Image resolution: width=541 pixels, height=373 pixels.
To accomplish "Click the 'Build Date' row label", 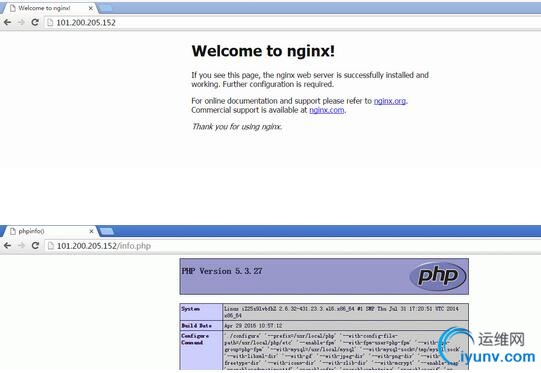I will pyautogui.click(x=196, y=326).
